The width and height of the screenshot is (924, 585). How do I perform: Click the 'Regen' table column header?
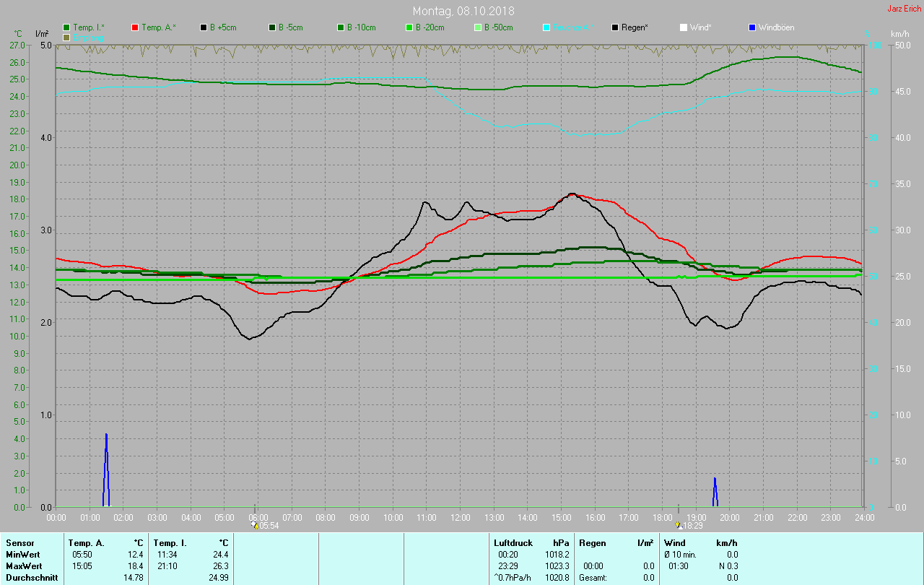coord(593,543)
